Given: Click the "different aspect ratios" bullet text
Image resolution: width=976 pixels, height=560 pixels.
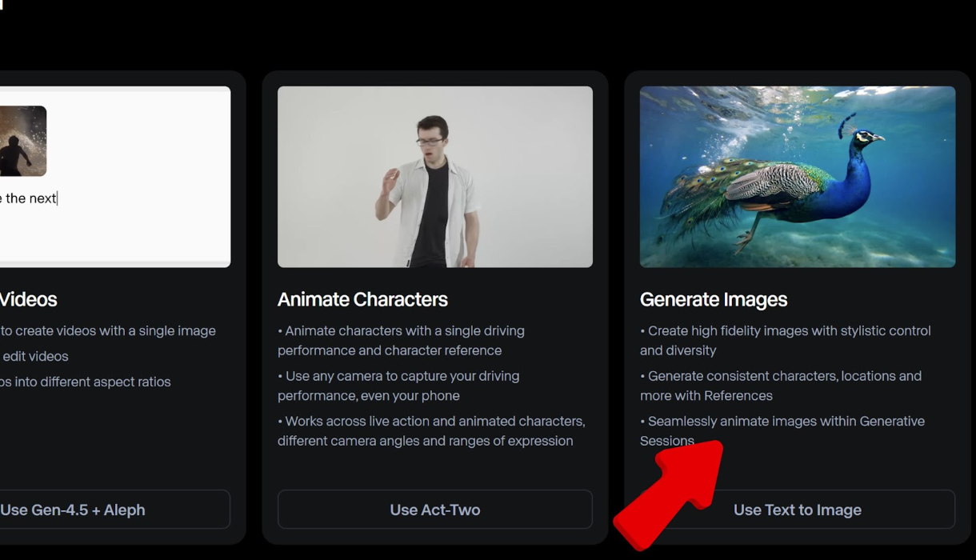Looking at the screenshot, I should pos(86,382).
